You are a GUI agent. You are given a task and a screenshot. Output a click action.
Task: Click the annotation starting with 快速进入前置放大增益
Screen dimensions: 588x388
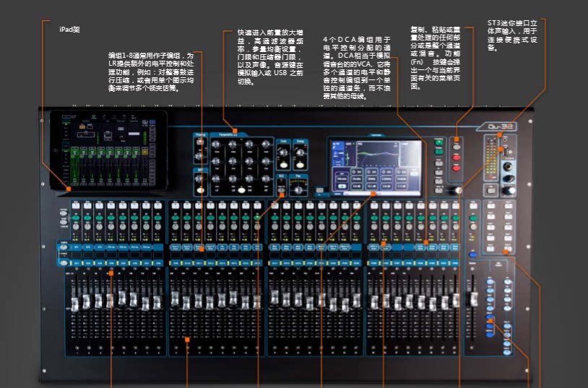point(270,57)
